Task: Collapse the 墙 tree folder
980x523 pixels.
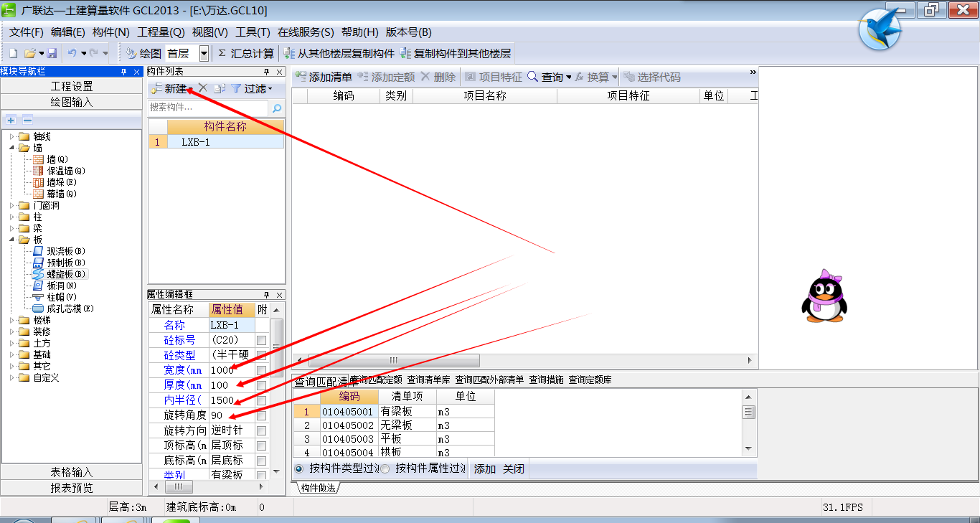Action: 11,148
